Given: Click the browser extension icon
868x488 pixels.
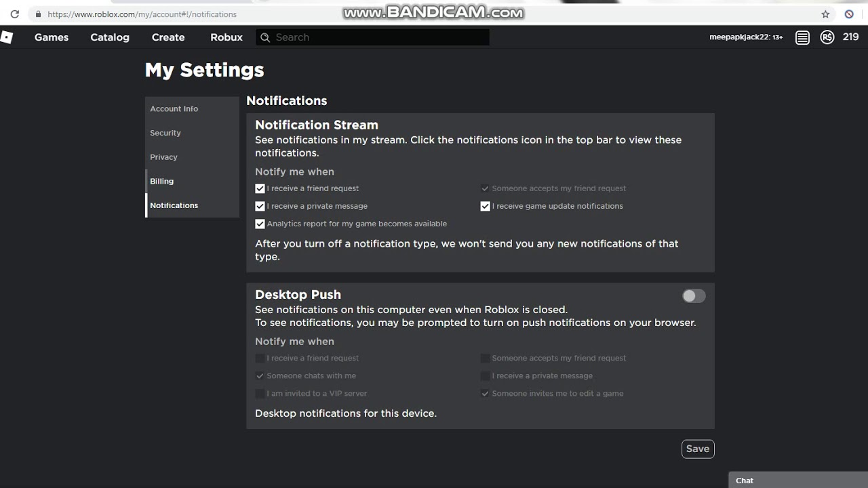Looking at the screenshot, I should point(849,14).
